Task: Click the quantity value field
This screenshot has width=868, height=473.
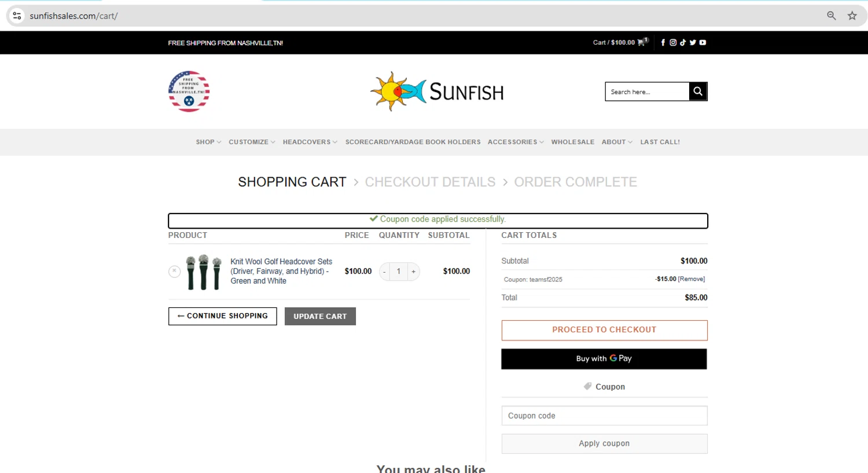Action: tap(399, 272)
